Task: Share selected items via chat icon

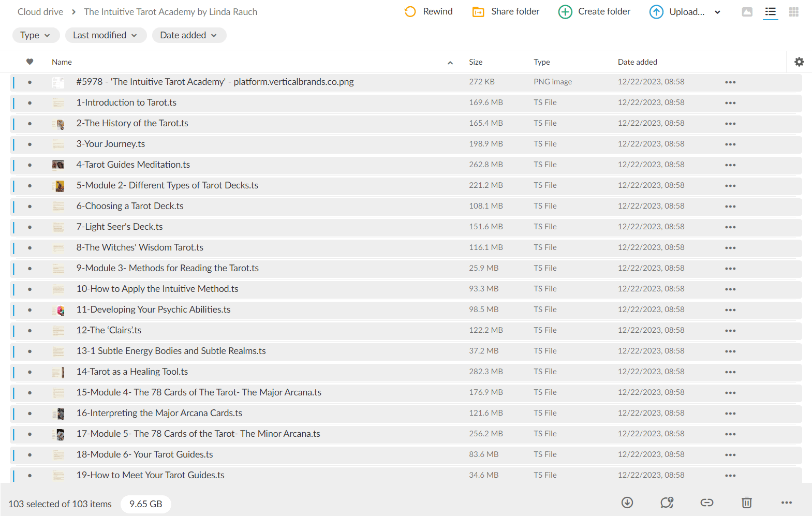Action: tap(667, 503)
